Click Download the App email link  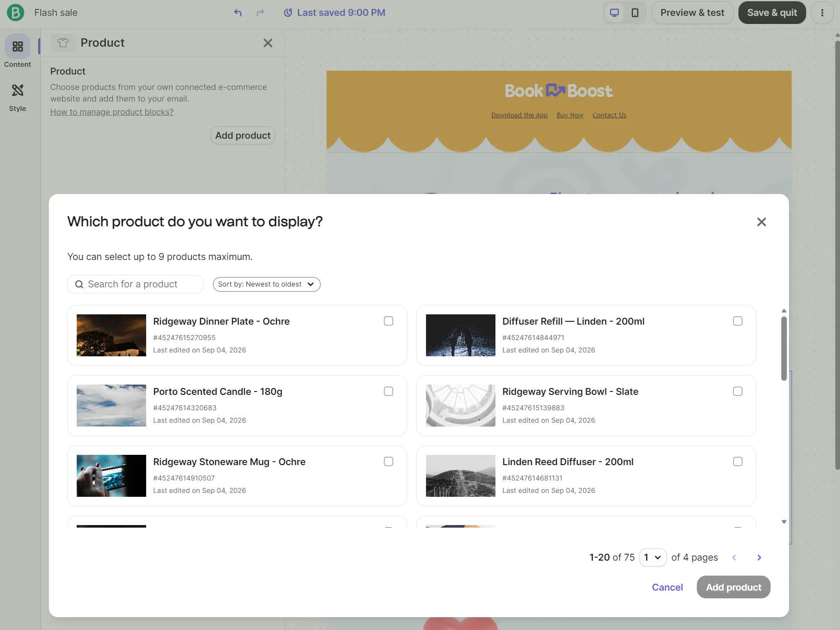coord(519,115)
